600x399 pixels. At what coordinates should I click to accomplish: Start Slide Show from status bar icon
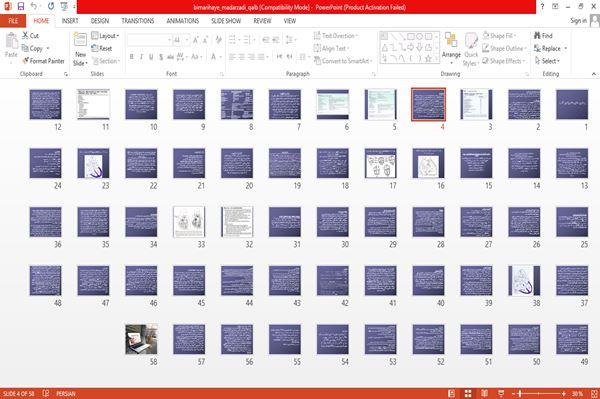click(x=501, y=393)
